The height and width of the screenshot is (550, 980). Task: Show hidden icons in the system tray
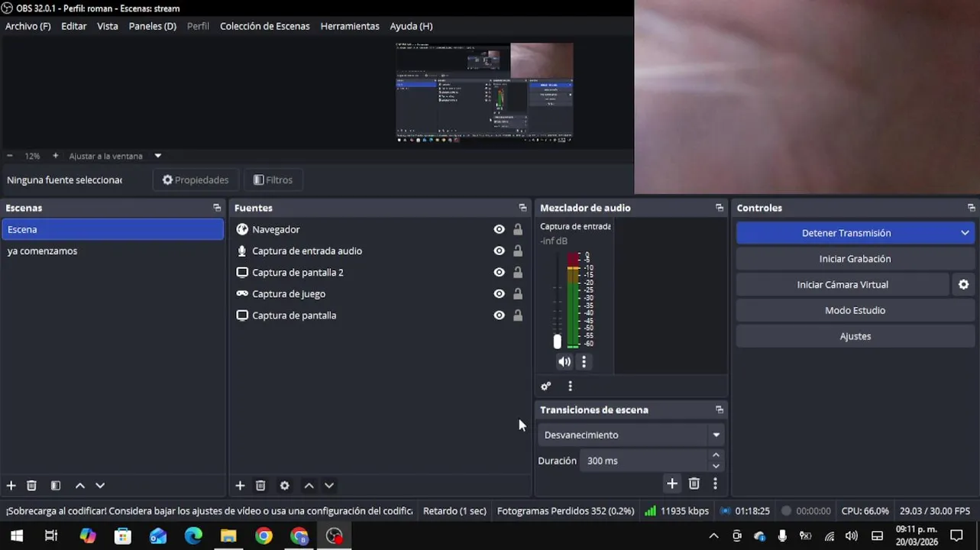click(713, 535)
